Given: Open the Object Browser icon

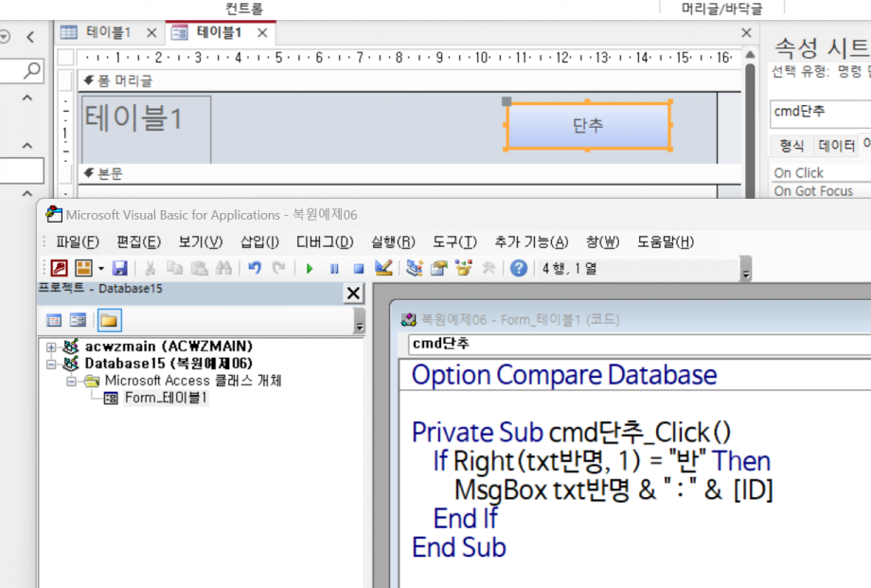Looking at the screenshot, I should (464, 269).
